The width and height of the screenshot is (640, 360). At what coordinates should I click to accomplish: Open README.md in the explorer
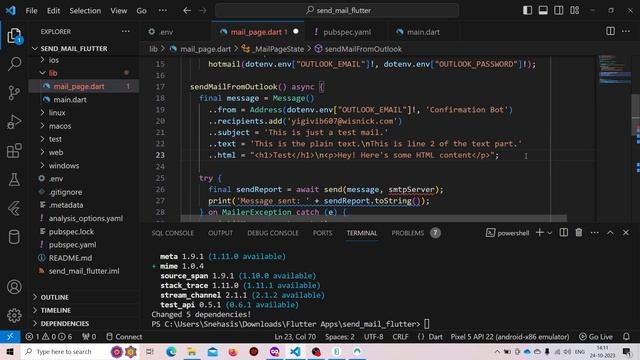[x=84, y=258]
